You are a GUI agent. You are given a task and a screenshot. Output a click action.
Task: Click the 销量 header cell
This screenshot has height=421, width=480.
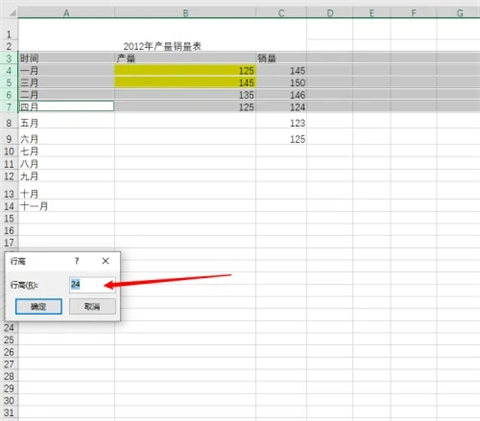click(x=281, y=58)
